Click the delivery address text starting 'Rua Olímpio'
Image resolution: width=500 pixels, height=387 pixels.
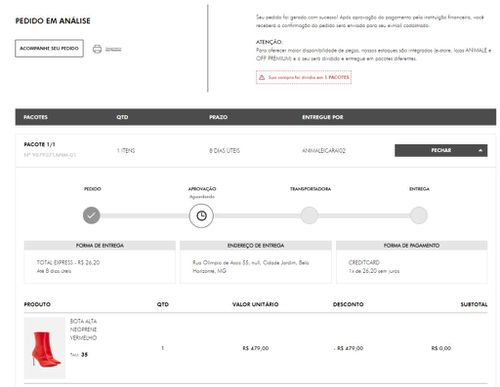pos(251,267)
